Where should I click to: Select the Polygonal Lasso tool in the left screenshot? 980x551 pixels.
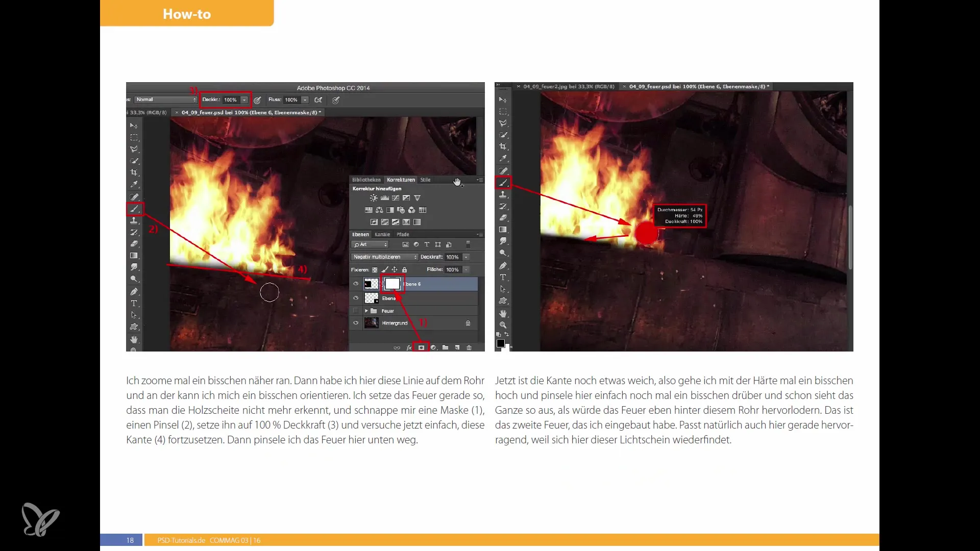[134, 149]
